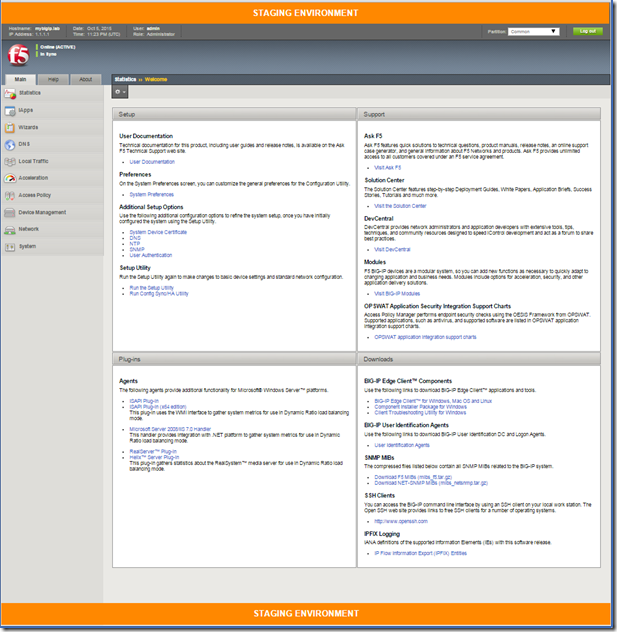Click the Network sidebar icon

[x=10, y=229]
